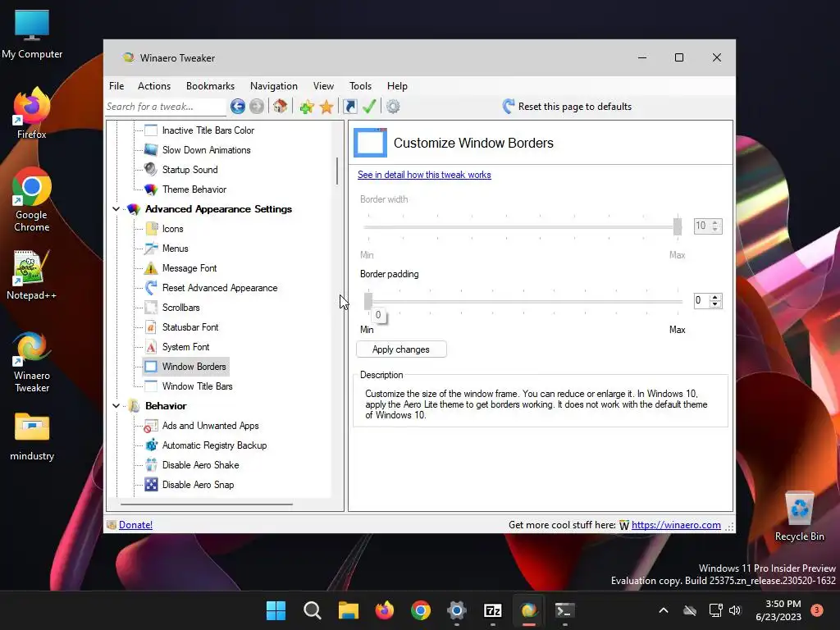Open the My Computer desktop icon
Image resolution: width=840 pixels, height=630 pixels.
pyautogui.click(x=32, y=34)
